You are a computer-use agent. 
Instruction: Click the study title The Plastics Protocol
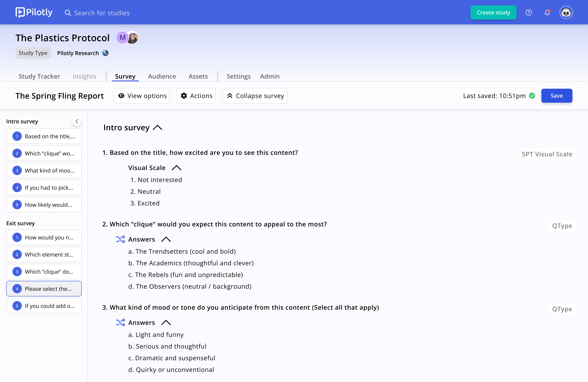coord(63,38)
